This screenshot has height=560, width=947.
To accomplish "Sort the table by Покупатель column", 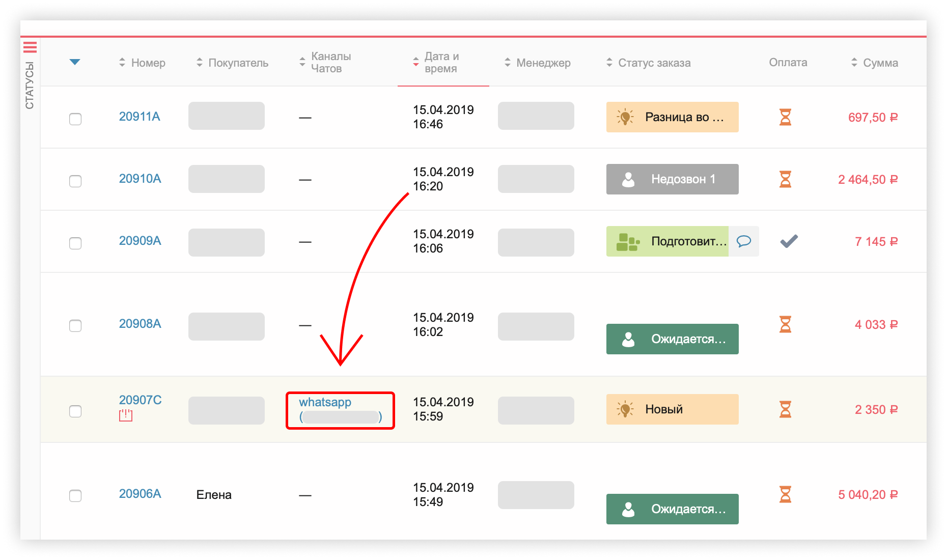I will point(233,63).
